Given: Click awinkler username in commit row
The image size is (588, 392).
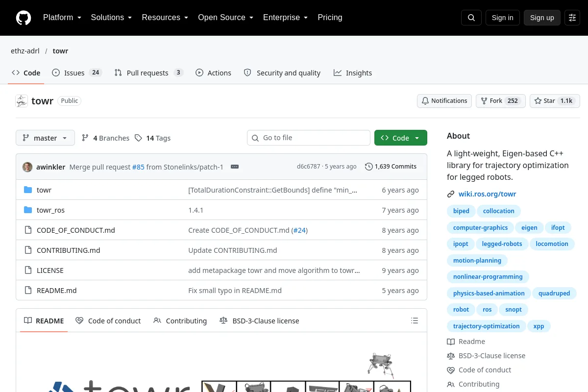Looking at the screenshot, I should (50, 167).
